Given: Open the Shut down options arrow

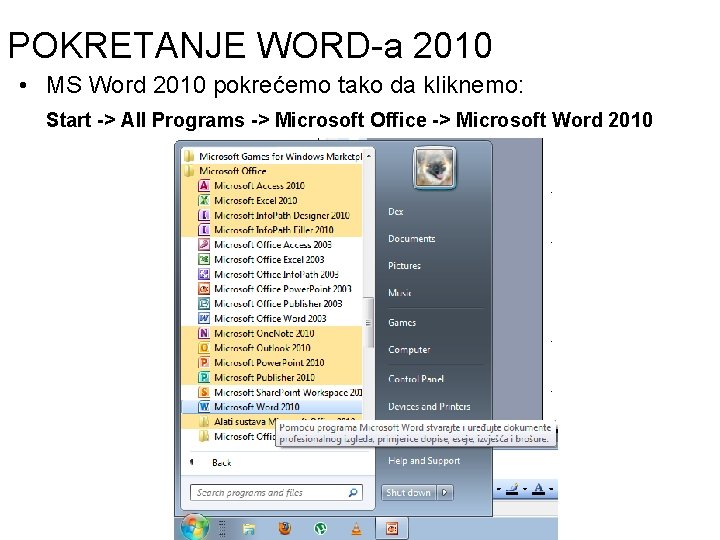Looking at the screenshot, I should point(444,493).
